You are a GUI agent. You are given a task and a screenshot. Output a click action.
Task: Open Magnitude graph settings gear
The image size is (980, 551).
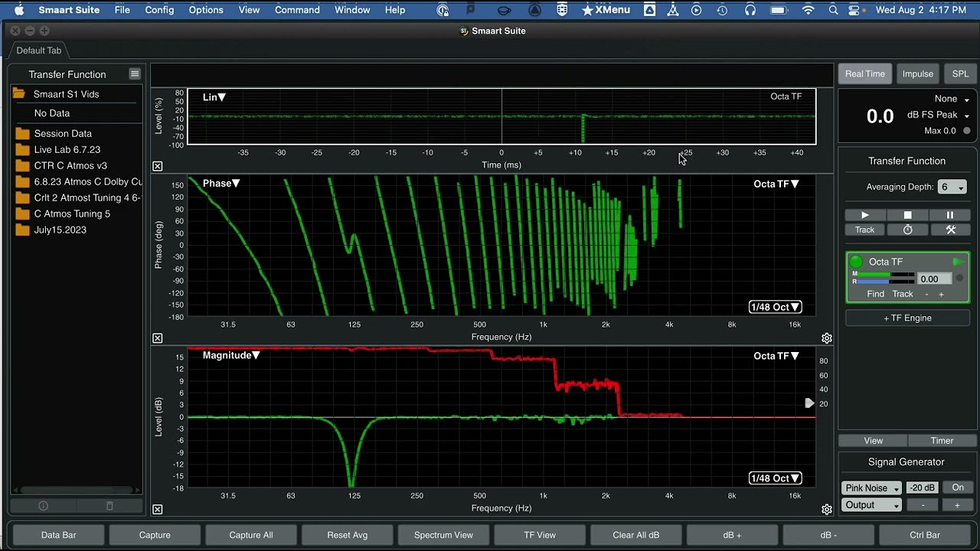tap(827, 510)
